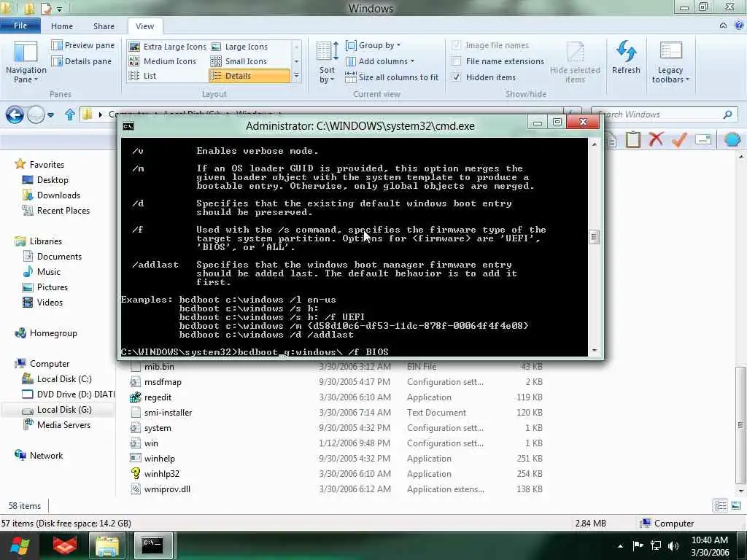The image size is (747, 560).
Task: Select the regedit file
Action: tap(158, 397)
